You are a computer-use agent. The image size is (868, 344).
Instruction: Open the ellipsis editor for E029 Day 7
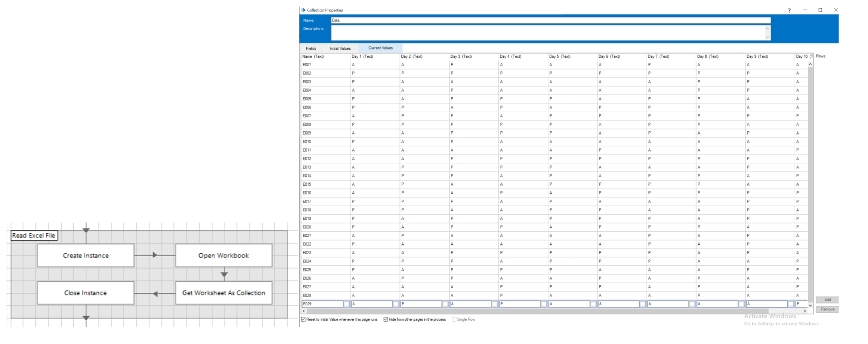point(692,304)
